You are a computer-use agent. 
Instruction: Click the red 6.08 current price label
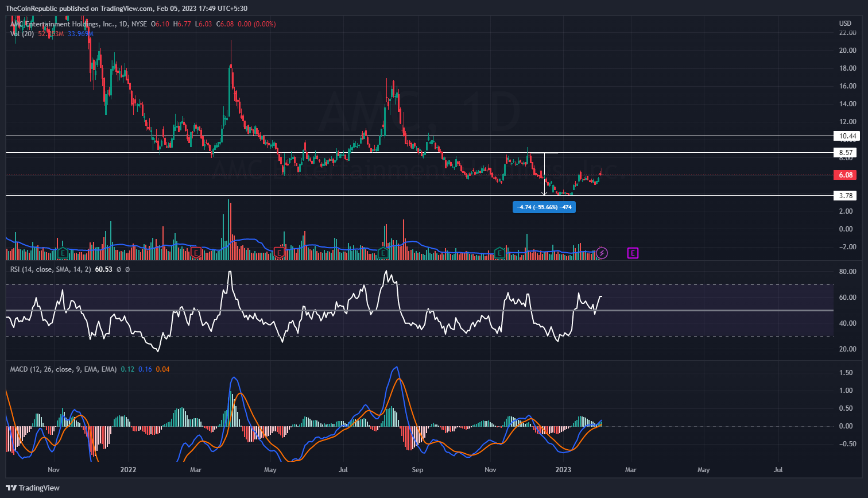[x=844, y=175]
